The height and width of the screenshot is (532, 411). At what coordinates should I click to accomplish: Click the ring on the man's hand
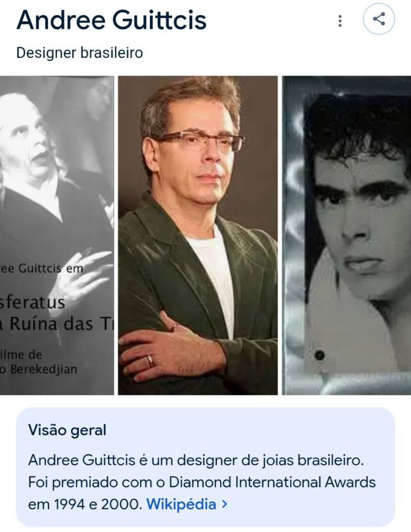pyautogui.click(x=150, y=360)
